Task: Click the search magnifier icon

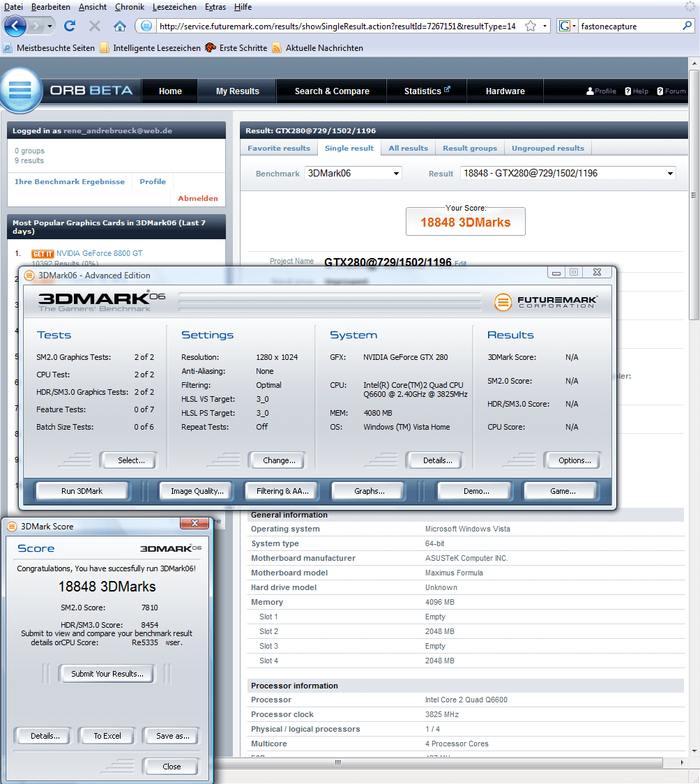Action: (687, 26)
